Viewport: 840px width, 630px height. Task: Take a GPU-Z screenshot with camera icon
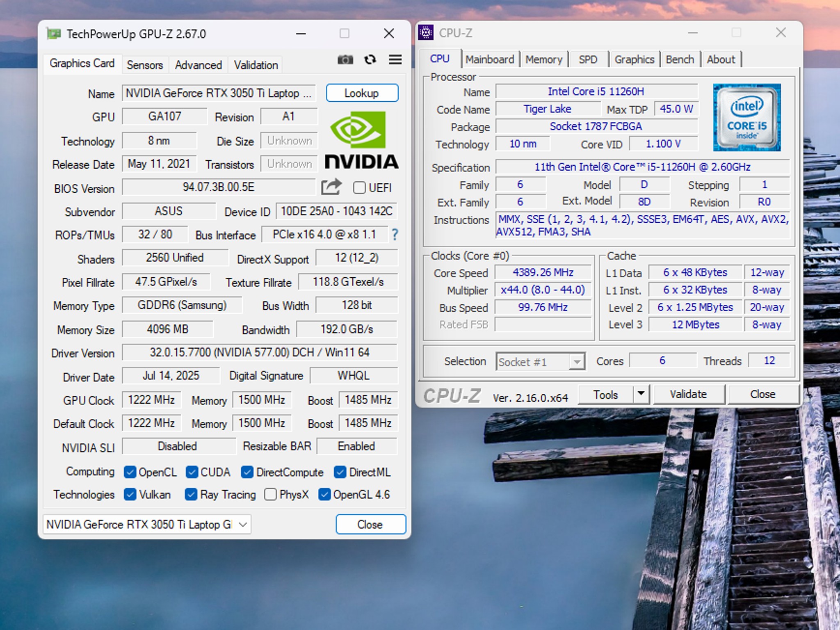345,60
